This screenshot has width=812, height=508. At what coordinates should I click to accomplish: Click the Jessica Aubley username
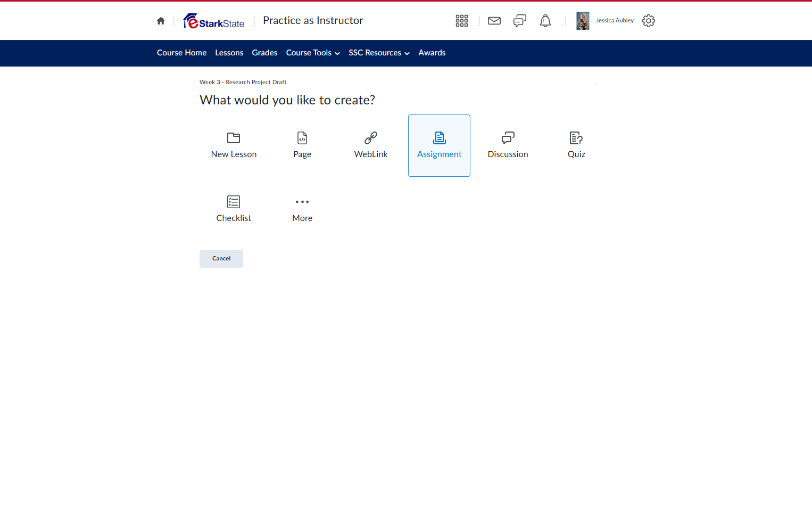tap(615, 20)
